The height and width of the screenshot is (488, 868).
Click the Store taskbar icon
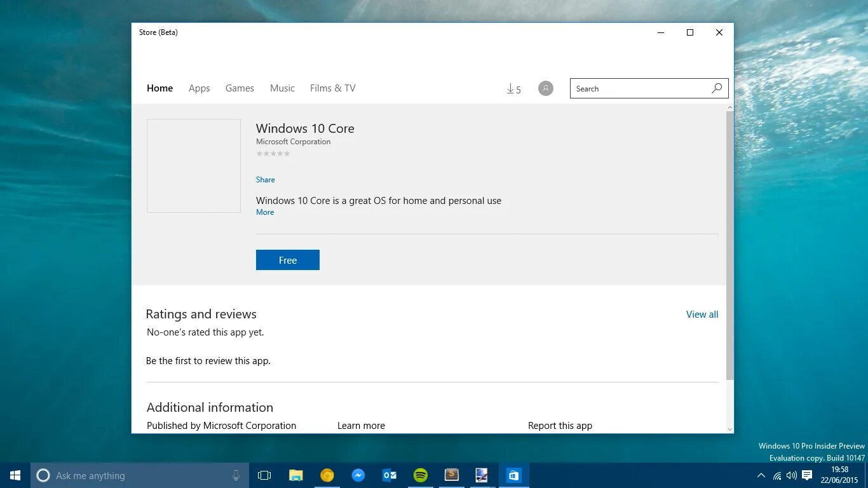click(x=513, y=475)
